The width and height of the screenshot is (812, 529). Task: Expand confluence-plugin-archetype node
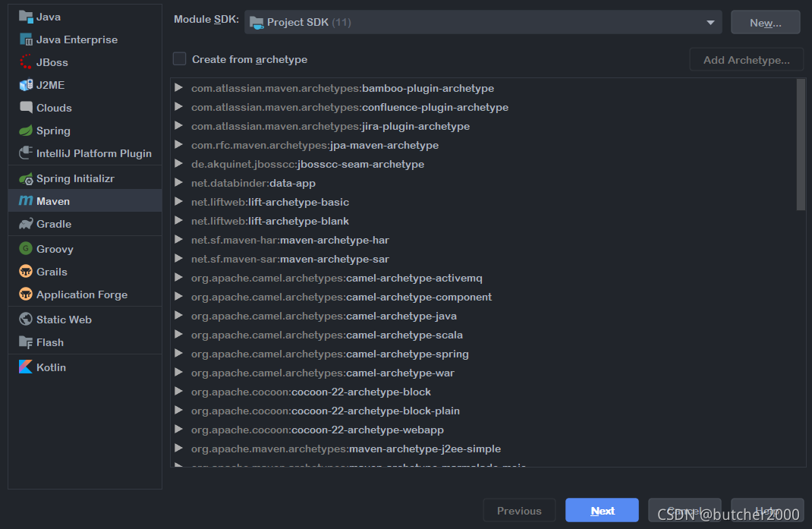[x=178, y=107]
